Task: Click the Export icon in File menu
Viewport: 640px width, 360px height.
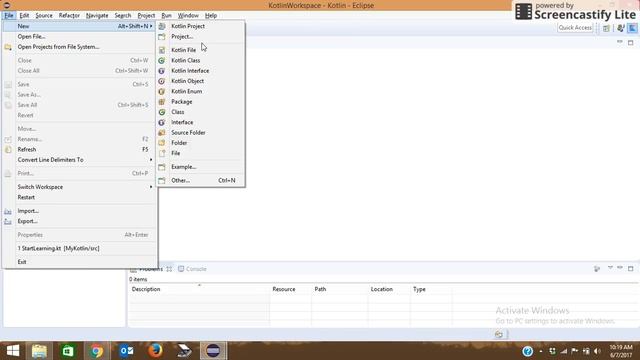Action: (8, 221)
